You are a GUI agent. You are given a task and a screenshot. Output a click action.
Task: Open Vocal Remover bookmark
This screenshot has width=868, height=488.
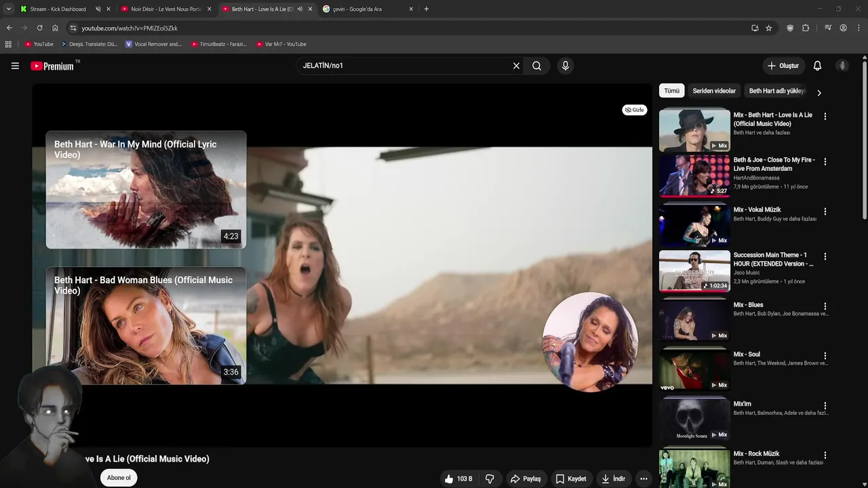(x=154, y=44)
